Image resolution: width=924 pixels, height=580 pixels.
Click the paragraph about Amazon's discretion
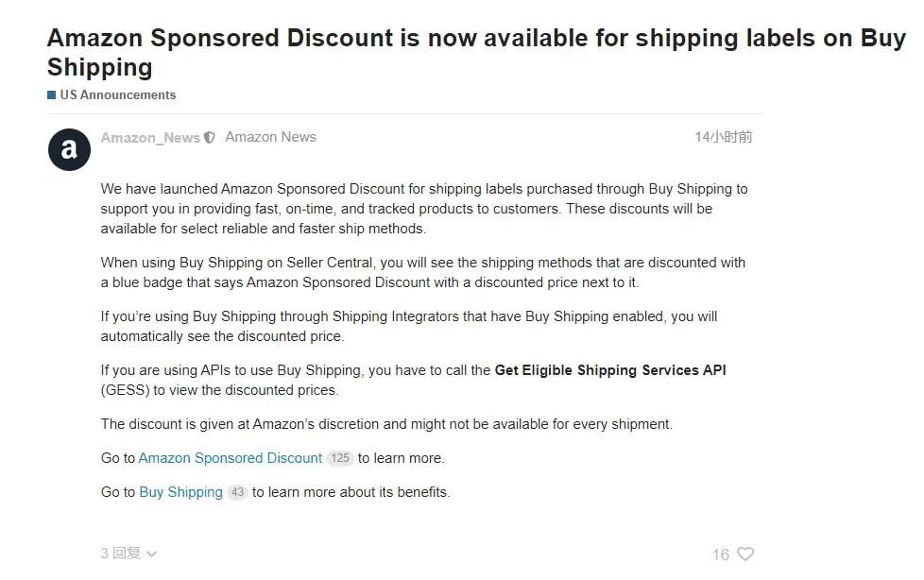pos(386,424)
